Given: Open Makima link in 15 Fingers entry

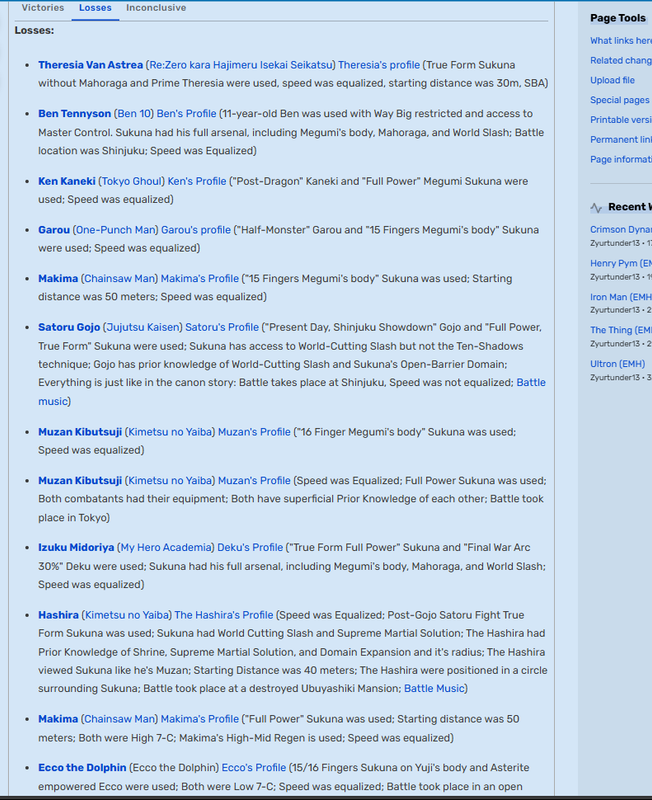Looking at the screenshot, I should tap(58, 279).
